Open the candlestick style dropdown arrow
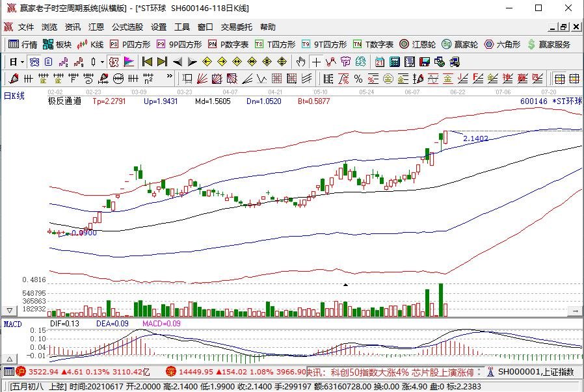584x392 pixels. point(102,62)
